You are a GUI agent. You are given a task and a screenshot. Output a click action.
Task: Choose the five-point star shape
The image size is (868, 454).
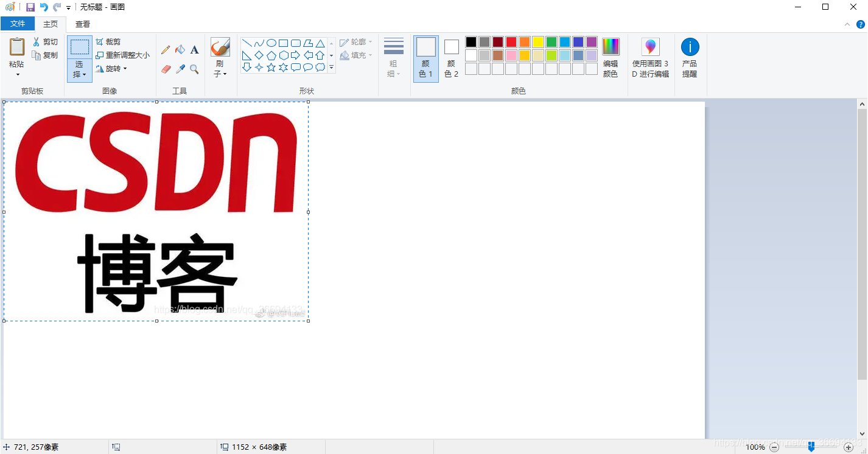click(271, 68)
